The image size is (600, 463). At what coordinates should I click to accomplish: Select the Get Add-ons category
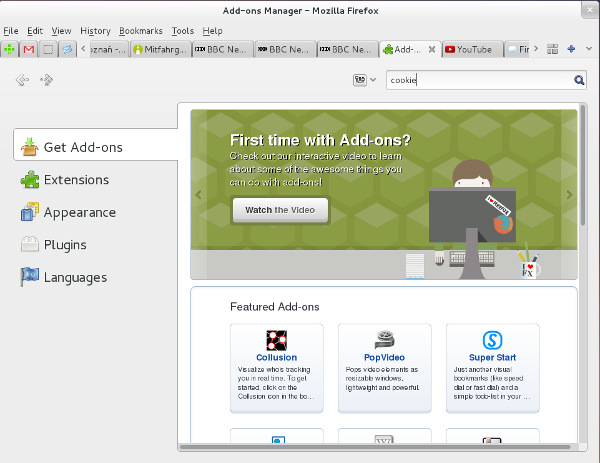96,147
